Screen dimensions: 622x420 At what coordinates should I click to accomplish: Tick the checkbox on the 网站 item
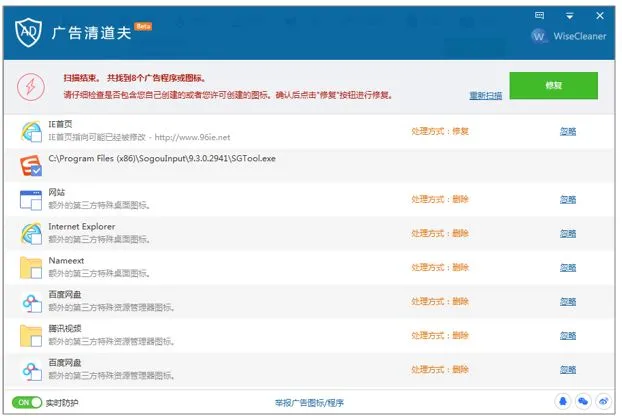[x=36, y=205]
